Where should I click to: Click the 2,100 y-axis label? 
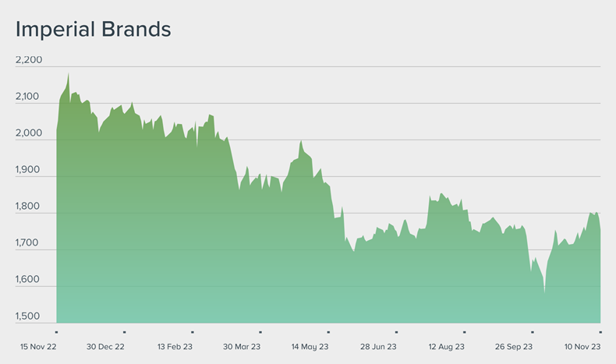[x=29, y=97]
